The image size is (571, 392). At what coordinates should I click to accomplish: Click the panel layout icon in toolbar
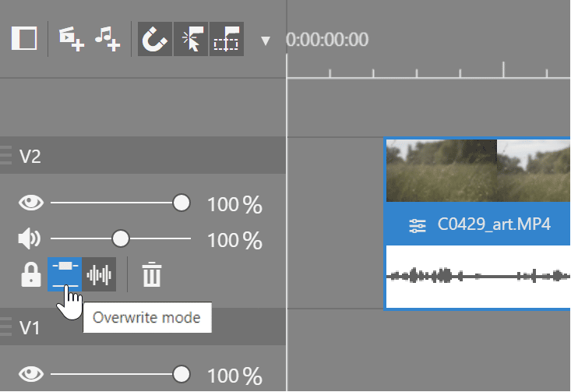click(25, 38)
